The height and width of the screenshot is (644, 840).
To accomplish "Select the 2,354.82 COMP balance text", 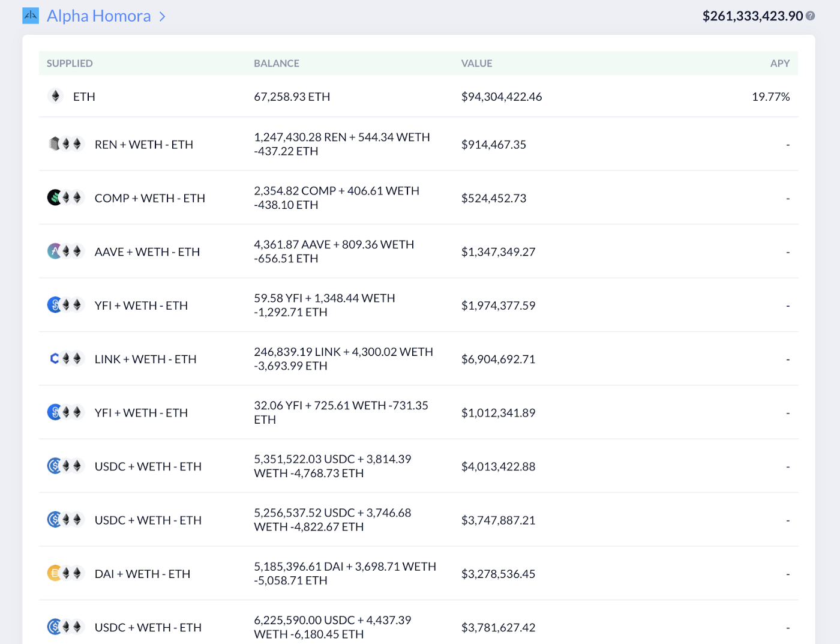I will pos(337,197).
